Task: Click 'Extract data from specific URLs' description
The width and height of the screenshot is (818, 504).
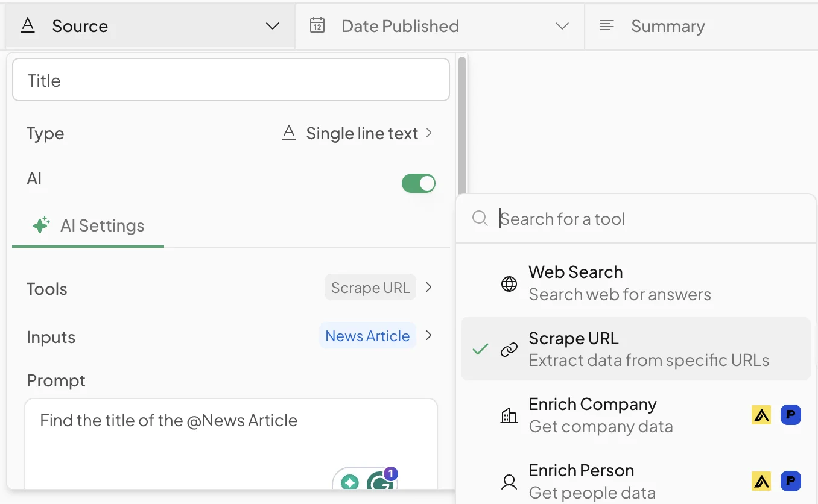Action: 649,360
